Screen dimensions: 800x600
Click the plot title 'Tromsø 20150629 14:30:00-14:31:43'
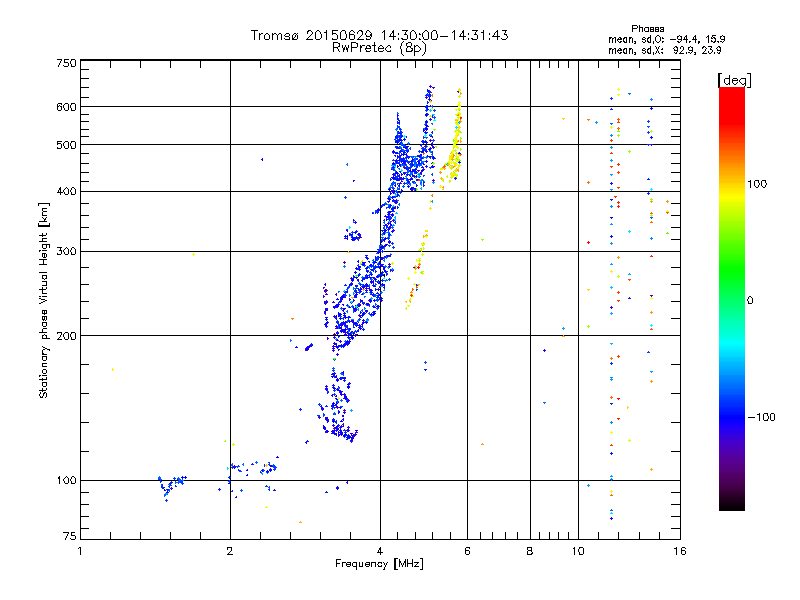coord(379,35)
